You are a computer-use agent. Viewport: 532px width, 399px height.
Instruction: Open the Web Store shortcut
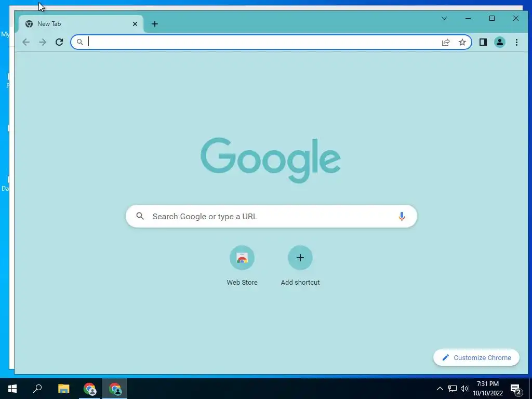click(242, 265)
